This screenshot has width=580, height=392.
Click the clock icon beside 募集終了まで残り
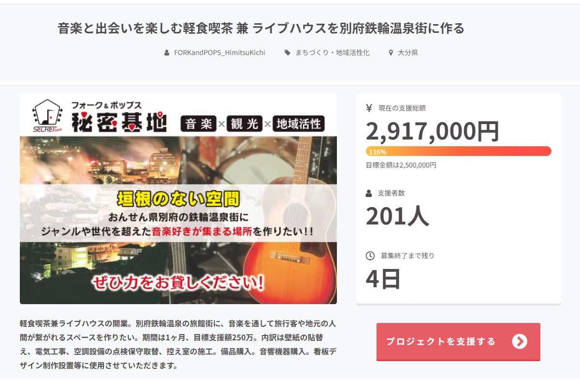click(x=370, y=255)
